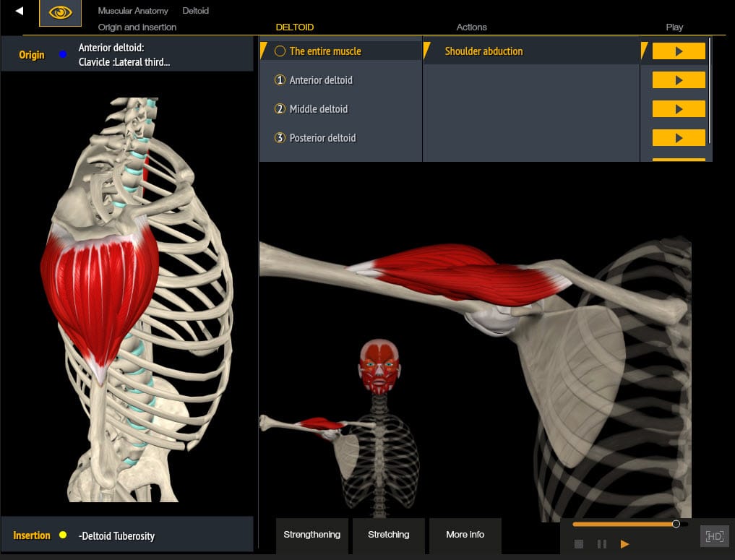The image size is (735, 560).
Task: Expand the Deltoid Tuberosity insertion details
Action: [x=116, y=535]
